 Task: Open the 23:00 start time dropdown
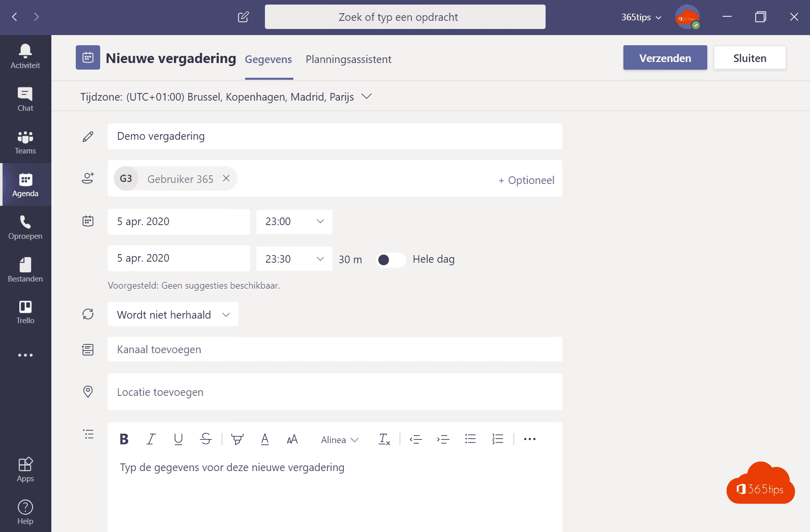click(x=294, y=222)
